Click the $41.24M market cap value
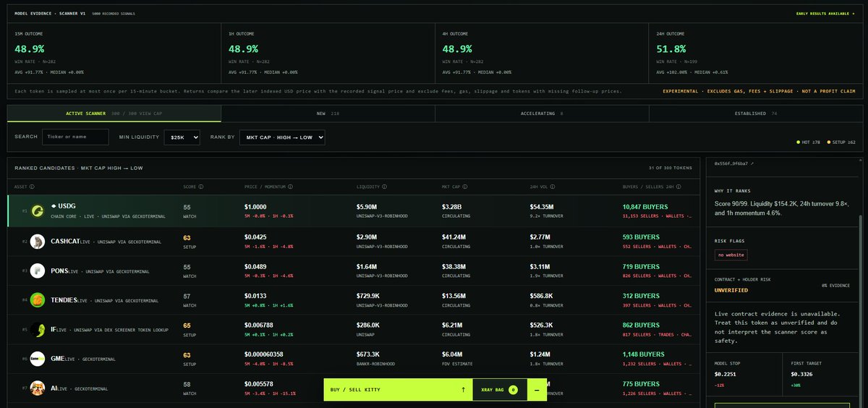868x408 pixels. coord(455,237)
